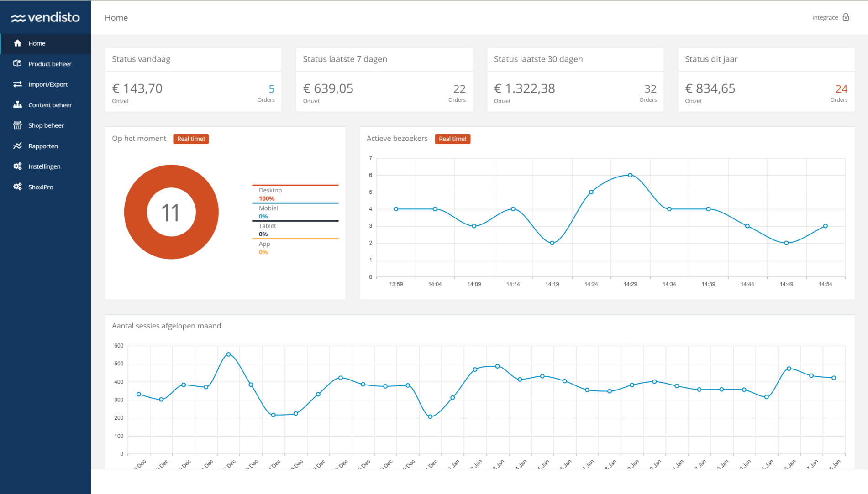Click the Status laatste 7 dagen title
The width and height of the screenshot is (868, 494).
point(345,59)
